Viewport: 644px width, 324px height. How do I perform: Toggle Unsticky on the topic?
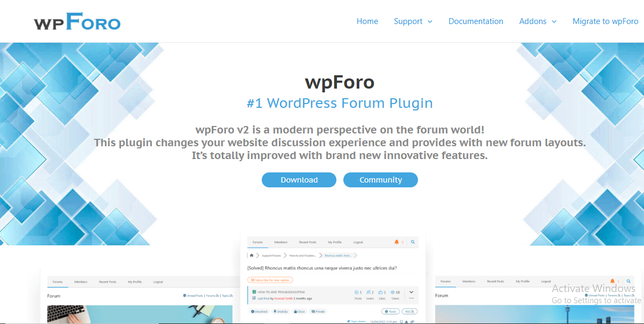click(280, 312)
